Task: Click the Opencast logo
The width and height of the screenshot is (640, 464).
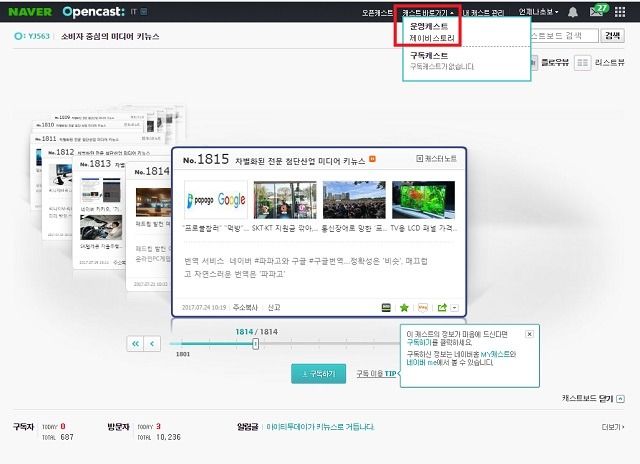Action: (x=93, y=12)
